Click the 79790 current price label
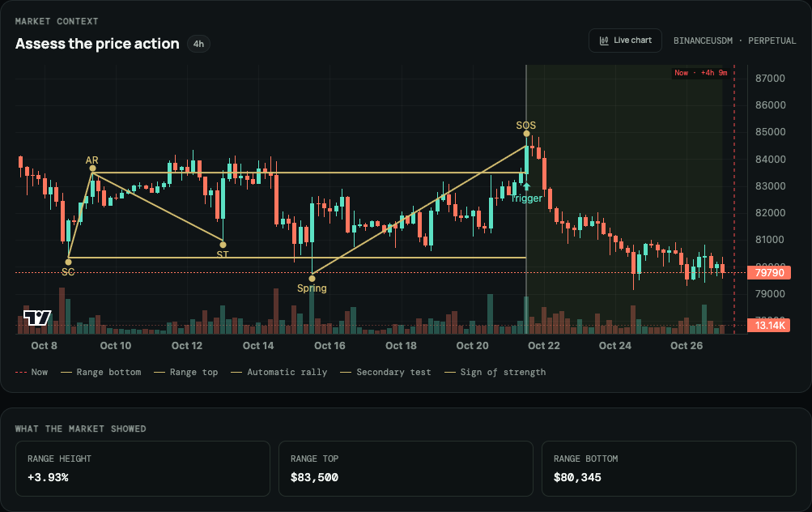 pos(769,272)
